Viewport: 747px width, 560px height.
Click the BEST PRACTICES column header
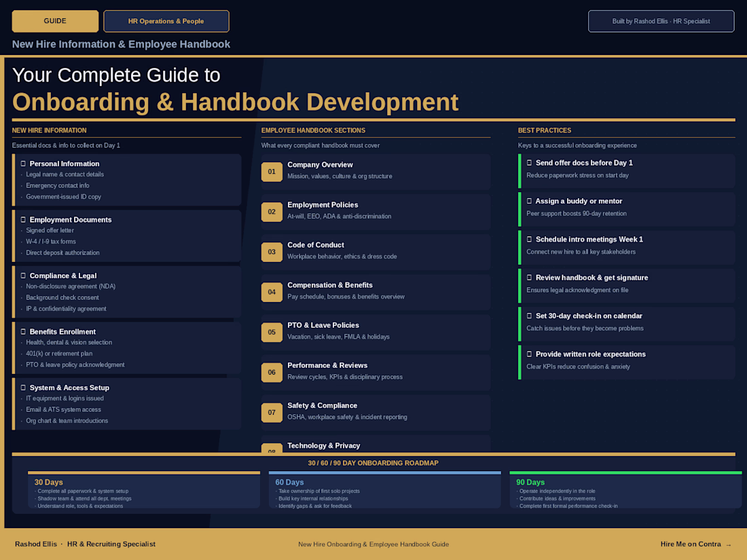click(545, 130)
